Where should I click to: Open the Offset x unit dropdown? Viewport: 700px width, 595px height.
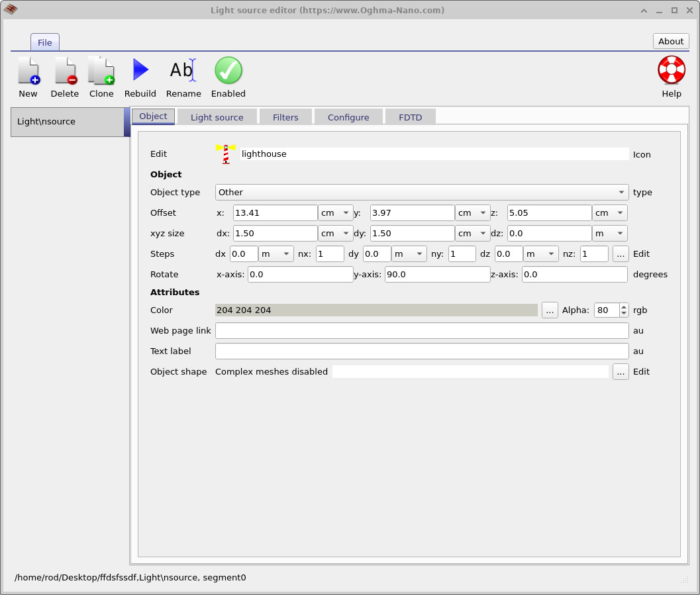[x=335, y=212]
